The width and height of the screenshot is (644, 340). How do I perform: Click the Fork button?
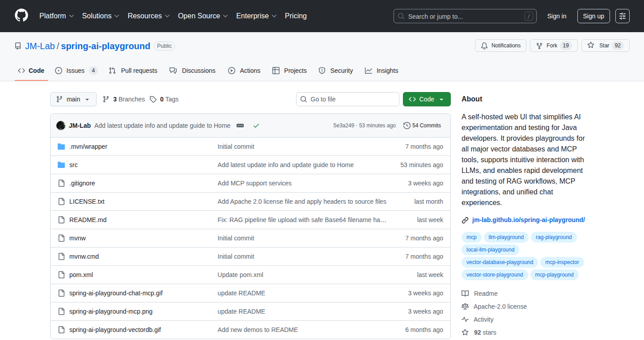pos(554,46)
